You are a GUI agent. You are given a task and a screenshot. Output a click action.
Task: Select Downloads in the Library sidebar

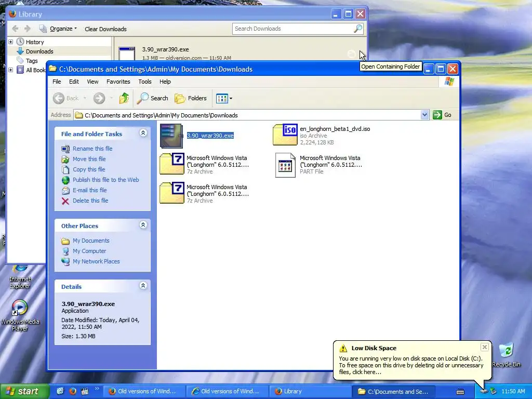click(39, 51)
